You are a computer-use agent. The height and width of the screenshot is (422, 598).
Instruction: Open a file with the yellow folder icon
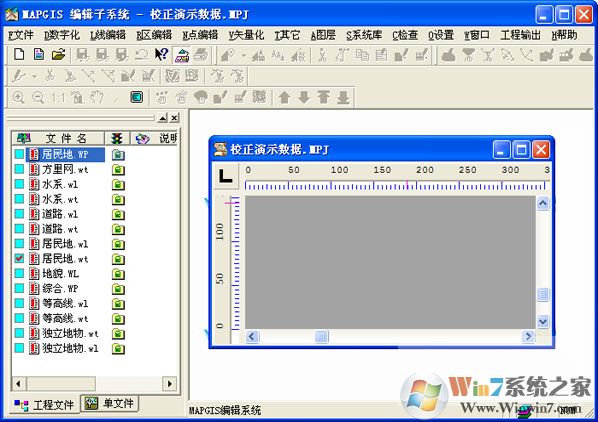[x=58, y=55]
